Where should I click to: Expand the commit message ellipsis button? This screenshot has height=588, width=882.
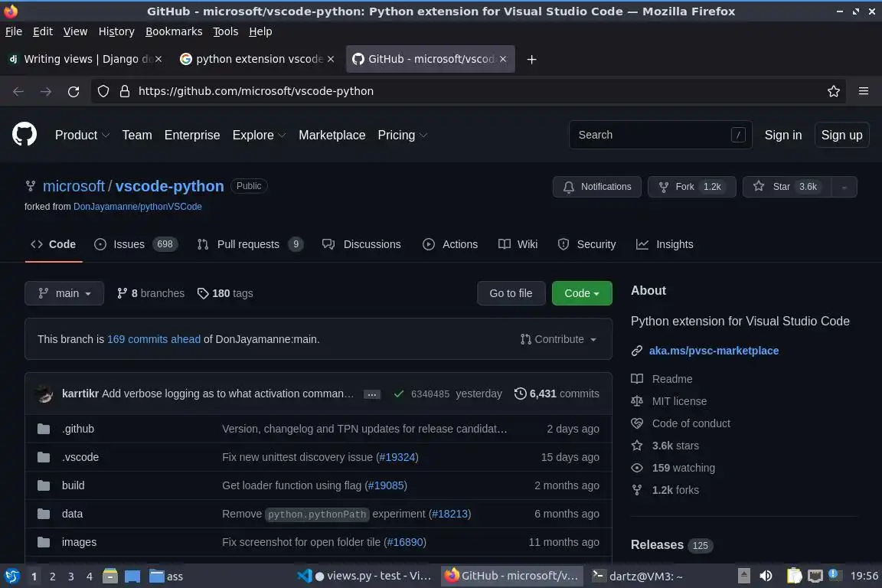click(x=372, y=394)
